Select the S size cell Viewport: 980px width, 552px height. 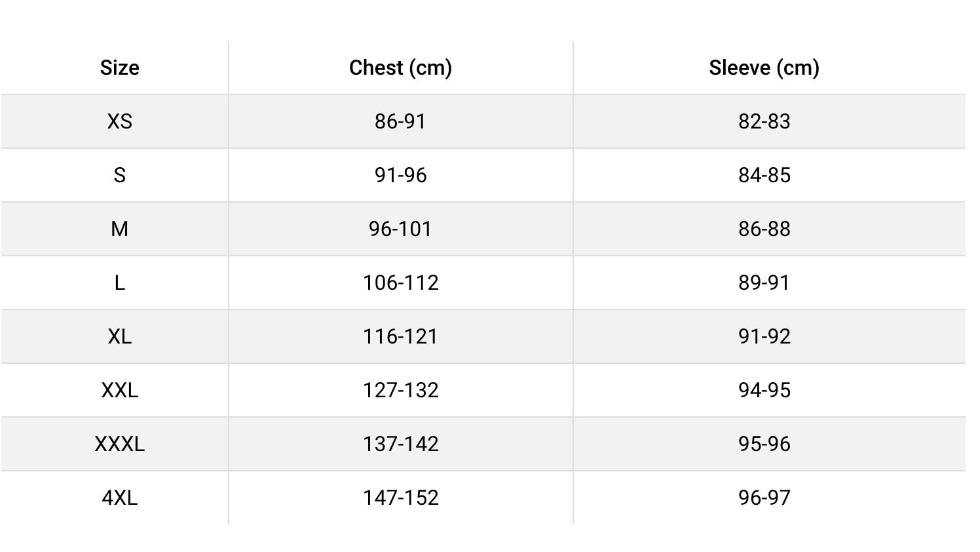point(119,175)
